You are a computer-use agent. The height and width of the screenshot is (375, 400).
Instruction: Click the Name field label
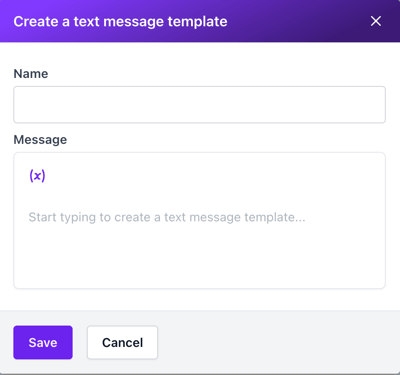[31, 74]
